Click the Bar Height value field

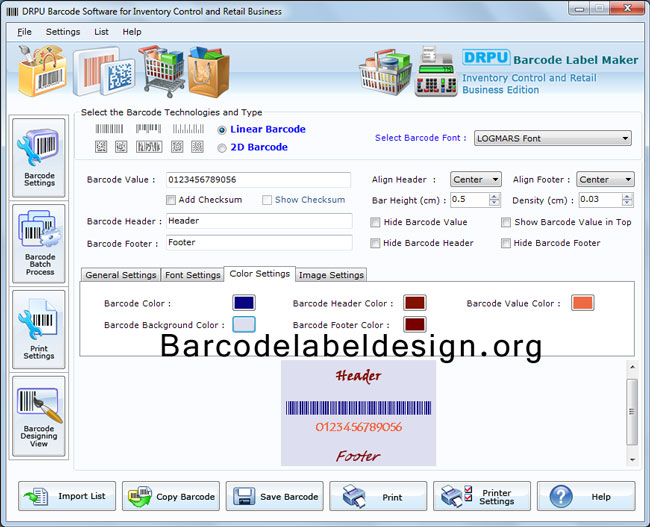[470, 200]
